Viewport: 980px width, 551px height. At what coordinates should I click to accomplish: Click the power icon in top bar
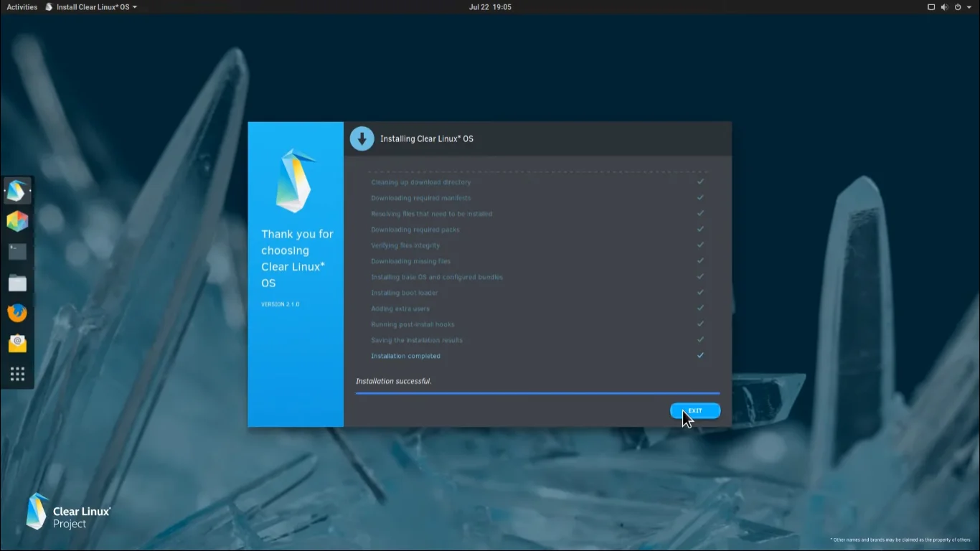tap(958, 7)
